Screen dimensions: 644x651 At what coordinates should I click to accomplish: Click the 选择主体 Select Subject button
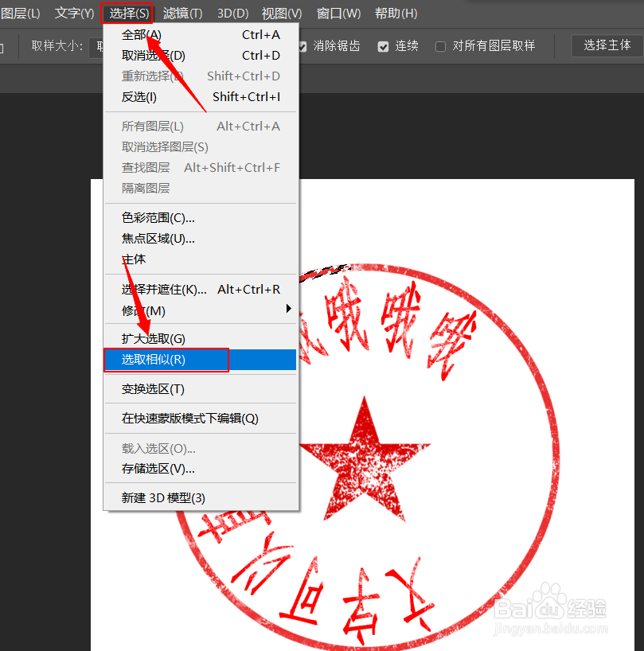(606, 45)
